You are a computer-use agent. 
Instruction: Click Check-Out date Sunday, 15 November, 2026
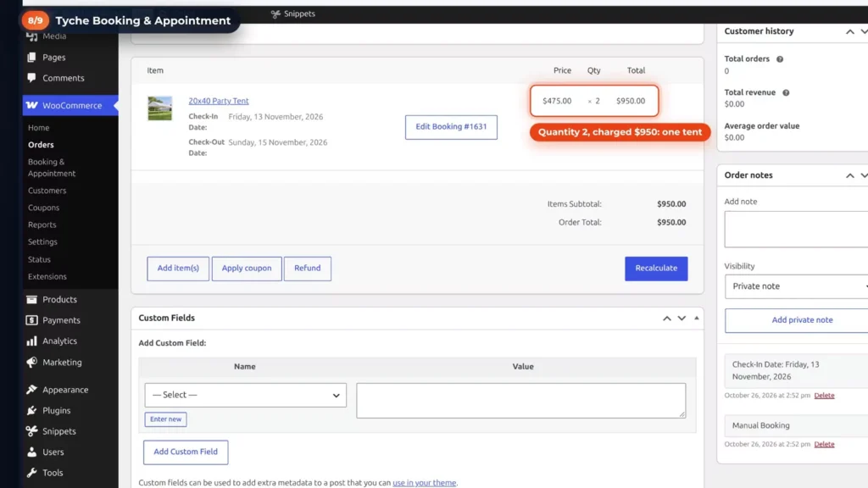[278, 142]
